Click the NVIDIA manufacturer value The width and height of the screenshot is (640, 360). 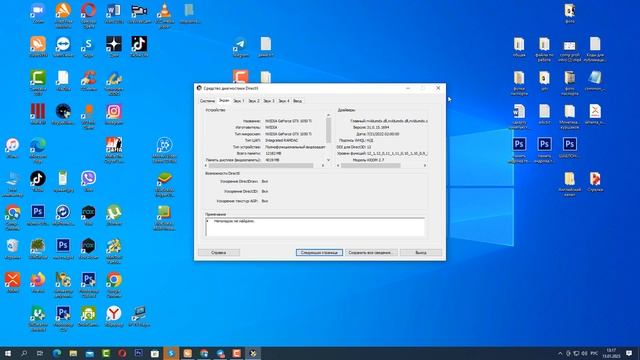(x=271, y=127)
